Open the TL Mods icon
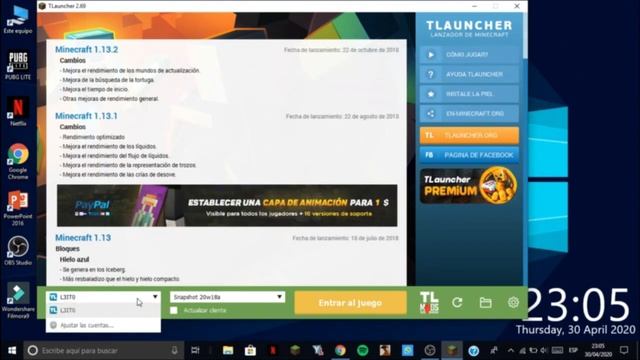The image size is (640, 360). click(429, 302)
